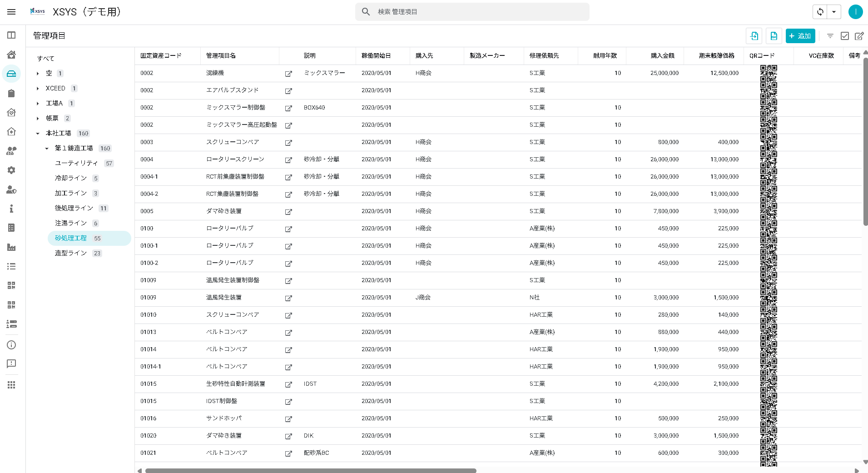
Task: Expand the XCEED tree node
Action: [38, 89]
